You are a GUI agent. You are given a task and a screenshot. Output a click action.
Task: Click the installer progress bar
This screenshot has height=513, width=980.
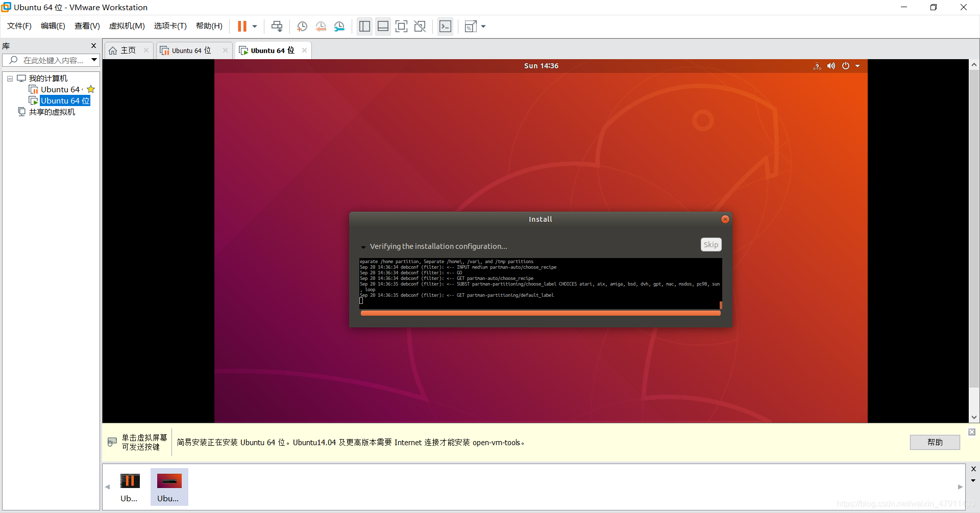click(x=541, y=313)
